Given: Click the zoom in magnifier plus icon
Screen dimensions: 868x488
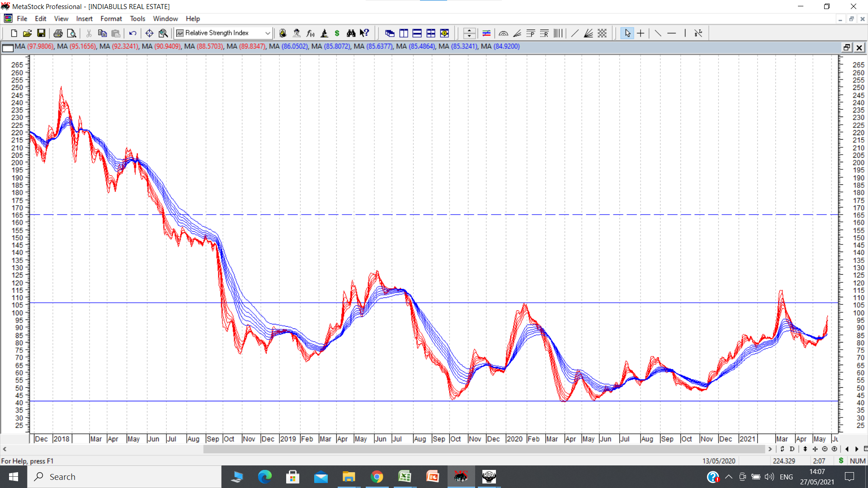Looking at the screenshot, I should tap(835, 449).
